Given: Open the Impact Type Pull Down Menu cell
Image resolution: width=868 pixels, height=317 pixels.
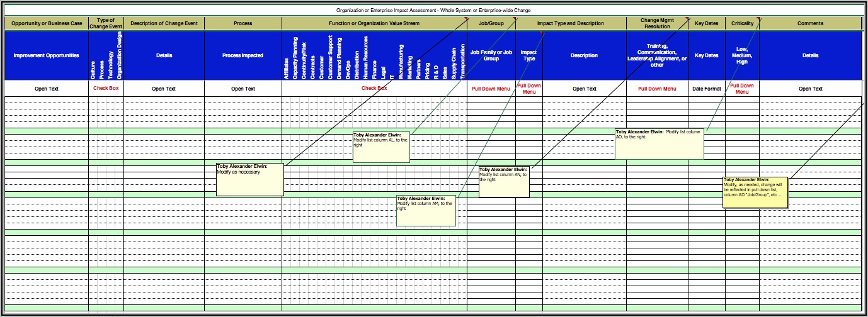Looking at the screenshot, I should [528, 89].
